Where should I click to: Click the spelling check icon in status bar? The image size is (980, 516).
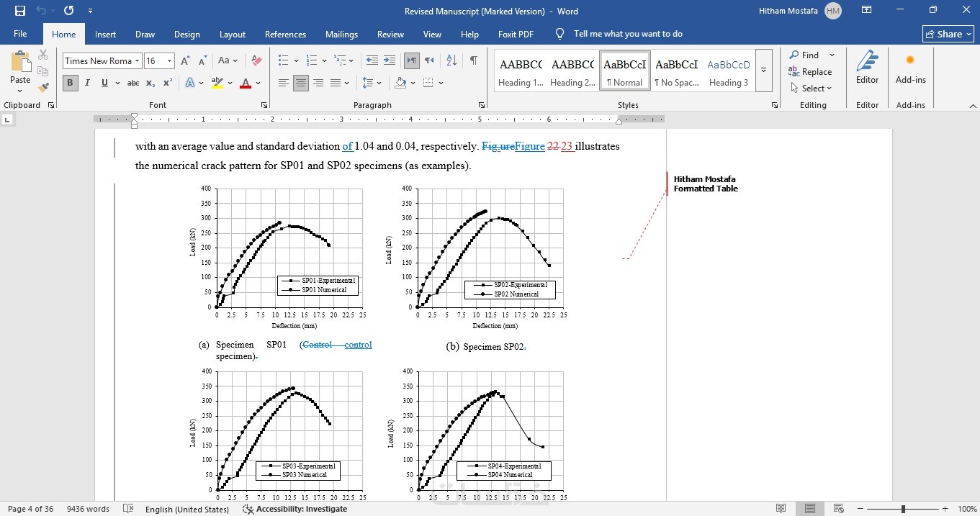[128, 509]
